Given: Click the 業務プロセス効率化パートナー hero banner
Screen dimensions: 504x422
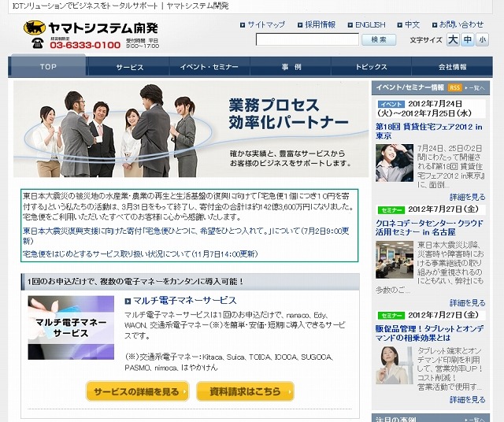Looking at the screenshot, I should [191, 129].
